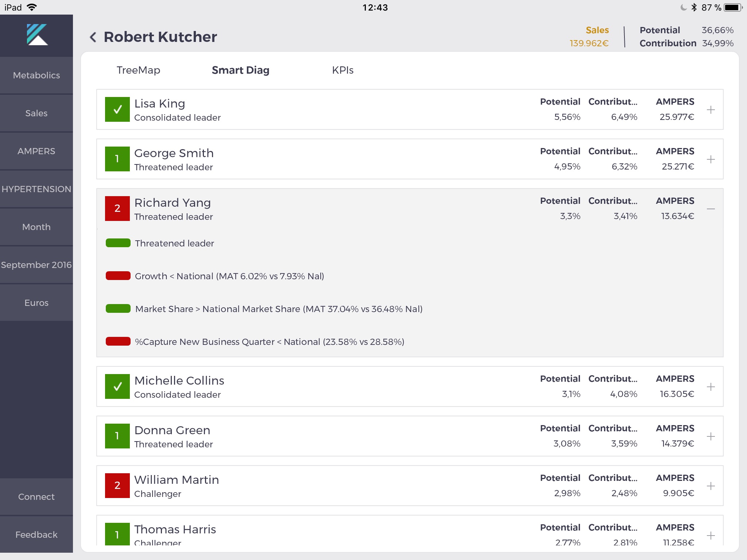The width and height of the screenshot is (747, 560).
Task: Expand William Martin entry details
Action: click(x=711, y=486)
